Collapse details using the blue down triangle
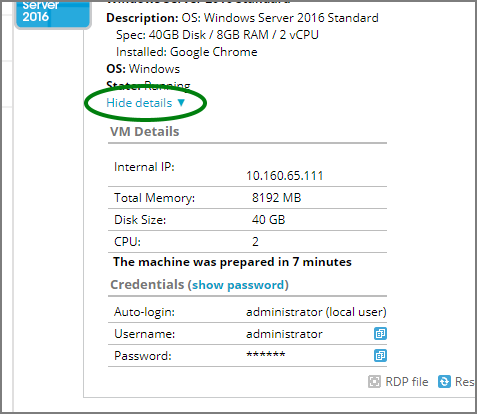Viewport: 477px width, 414px height. point(181,102)
